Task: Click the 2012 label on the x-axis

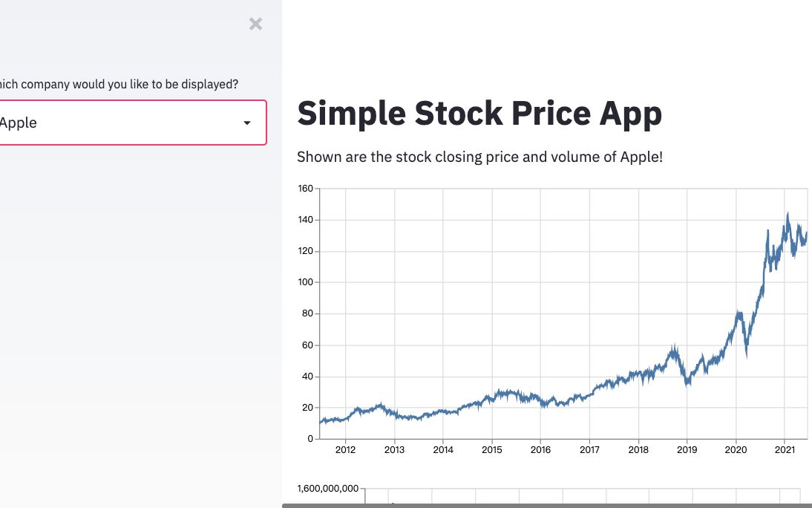Action: click(x=345, y=449)
